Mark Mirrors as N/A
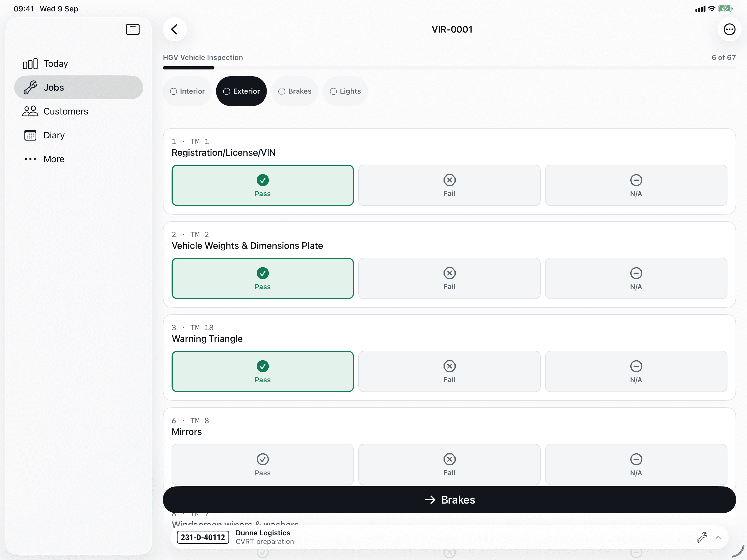Image resolution: width=747 pixels, height=560 pixels. [636, 464]
